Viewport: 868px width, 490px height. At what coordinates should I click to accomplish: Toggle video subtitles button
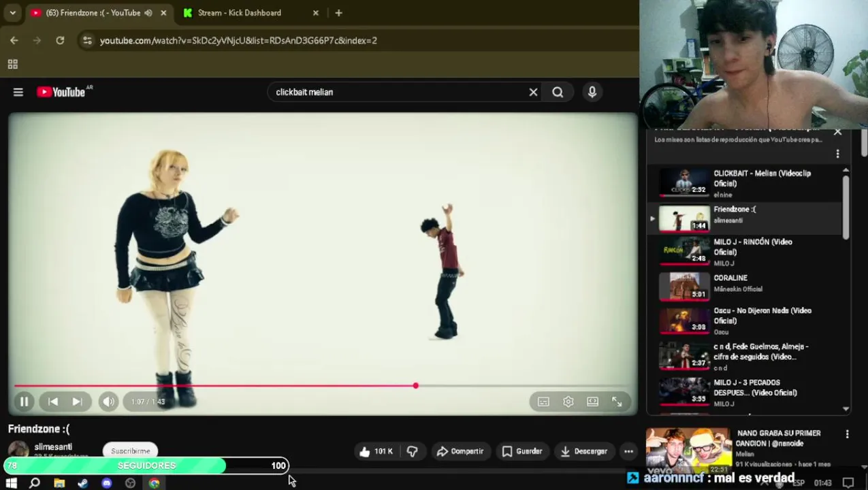tap(543, 402)
